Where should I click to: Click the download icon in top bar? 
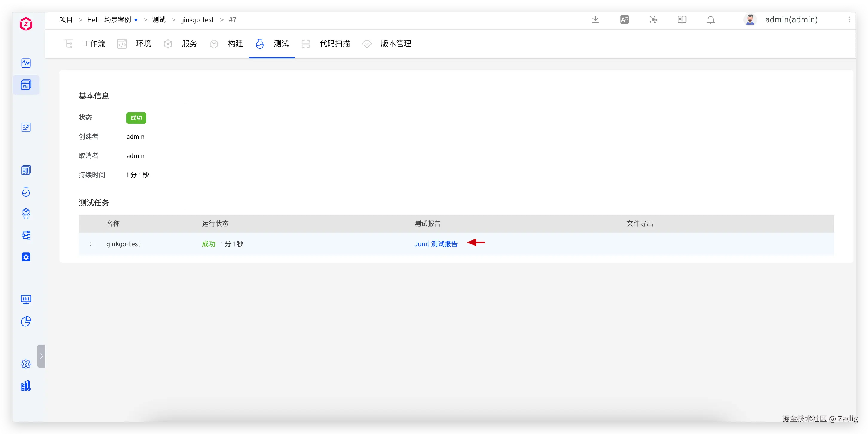(x=595, y=19)
